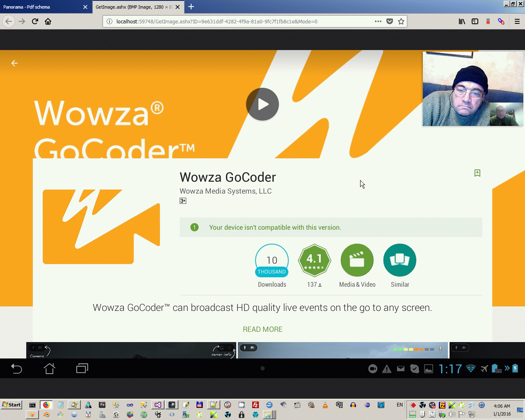Switch to Firefox in the taskbar
The image size is (525, 420).
46,405
